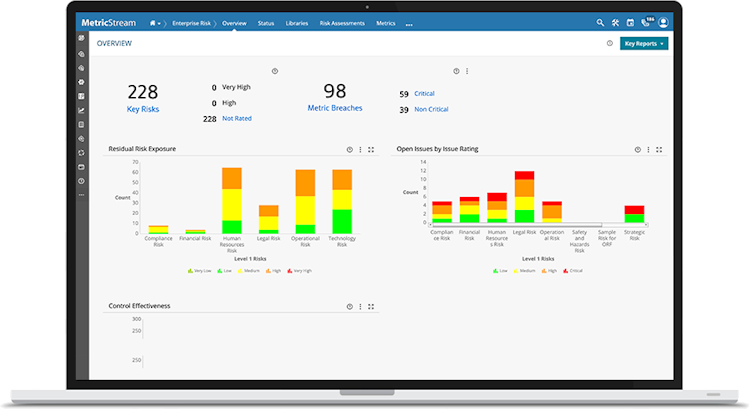
Task: Open the top navigation overflow ellipsis
Action: 409,24
